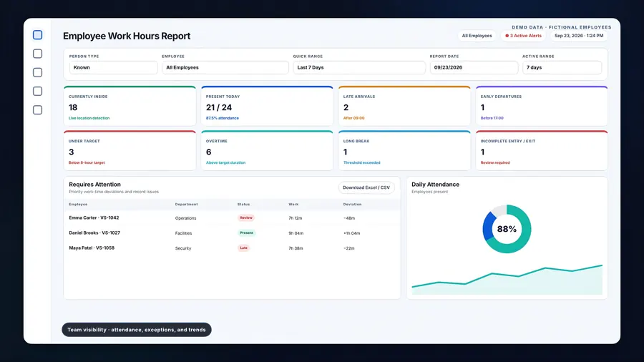Click the 9h 04m work value
Image resolution: width=644 pixels, height=362 pixels.
pyautogui.click(x=296, y=233)
